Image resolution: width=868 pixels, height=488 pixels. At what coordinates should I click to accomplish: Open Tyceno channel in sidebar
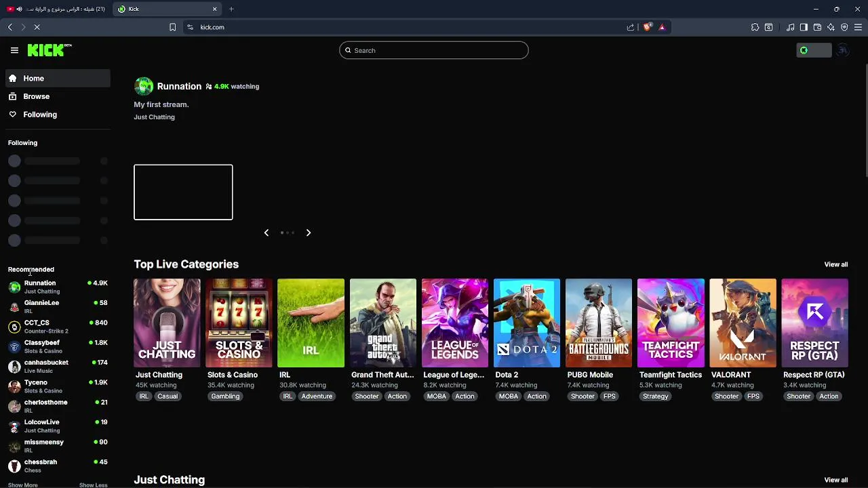(57, 386)
